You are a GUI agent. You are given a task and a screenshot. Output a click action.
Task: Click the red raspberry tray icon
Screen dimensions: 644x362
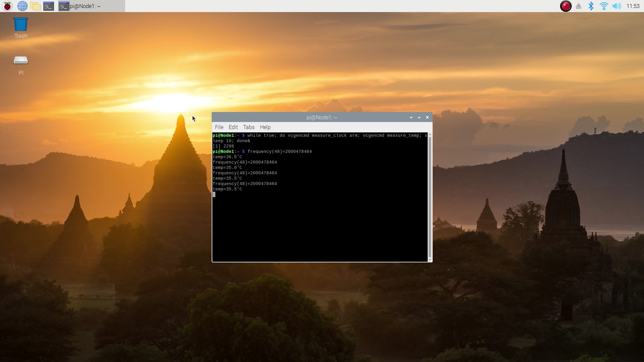566,6
